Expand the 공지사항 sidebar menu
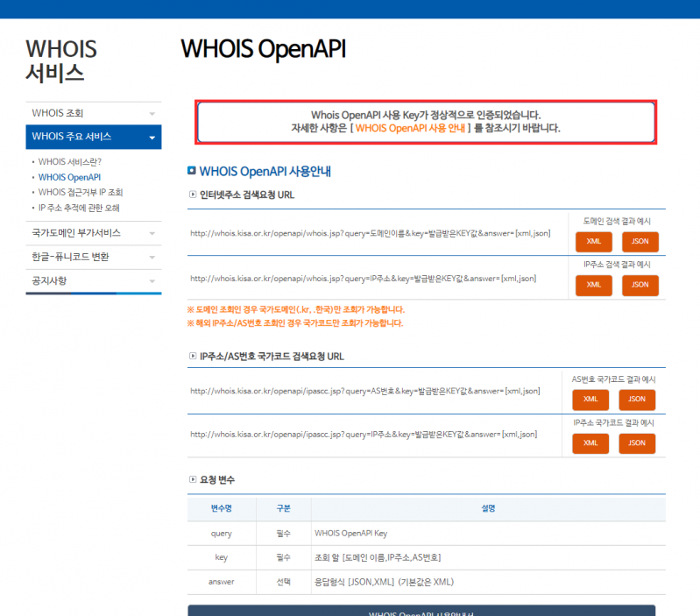The width and height of the screenshot is (700, 616). point(152,281)
